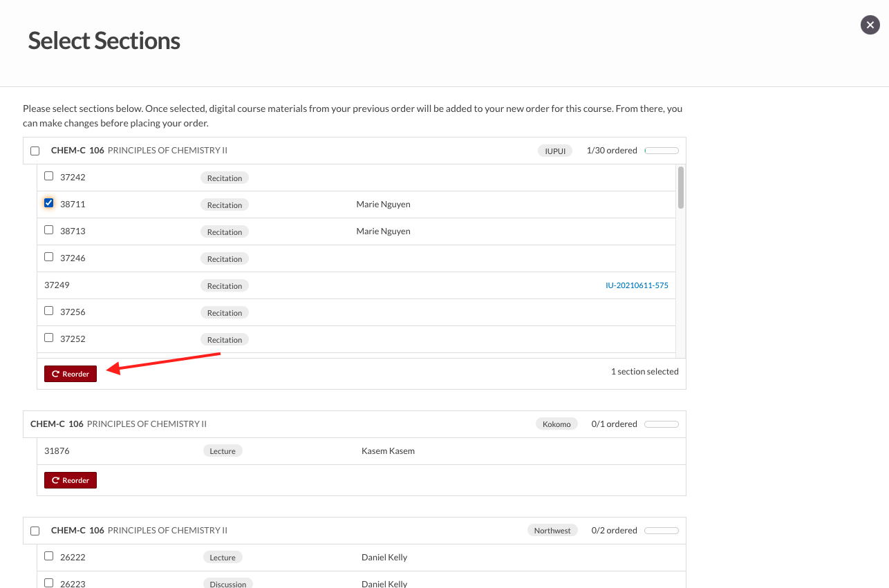This screenshot has height=588, width=889.
Task: Uncheck section 38711 checkbox
Action: click(49, 203)
